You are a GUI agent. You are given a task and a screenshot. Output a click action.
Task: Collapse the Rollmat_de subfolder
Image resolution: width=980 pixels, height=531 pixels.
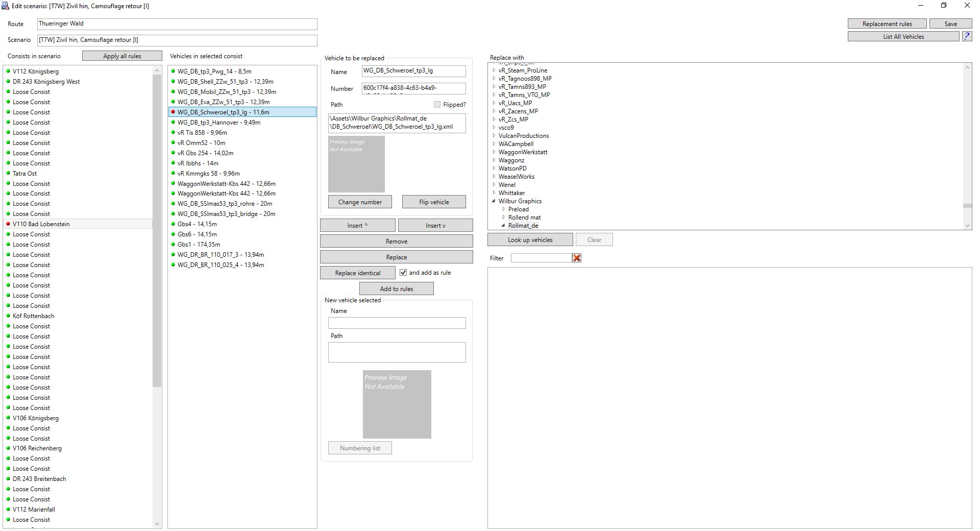504,226
